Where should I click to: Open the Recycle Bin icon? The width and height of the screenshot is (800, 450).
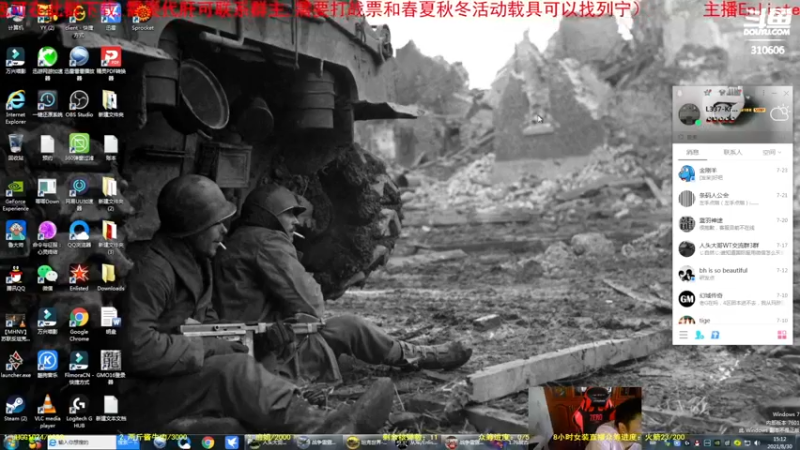(x=15, y=147)
